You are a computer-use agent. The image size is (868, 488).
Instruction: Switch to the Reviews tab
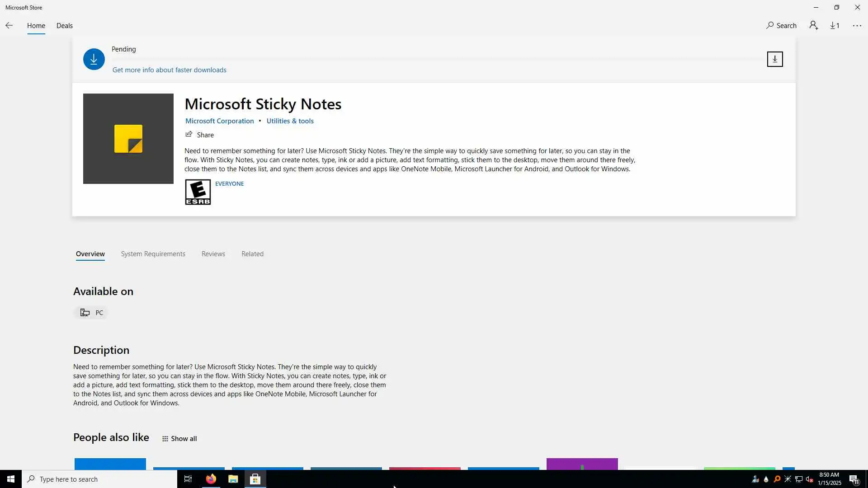[213, 254]
